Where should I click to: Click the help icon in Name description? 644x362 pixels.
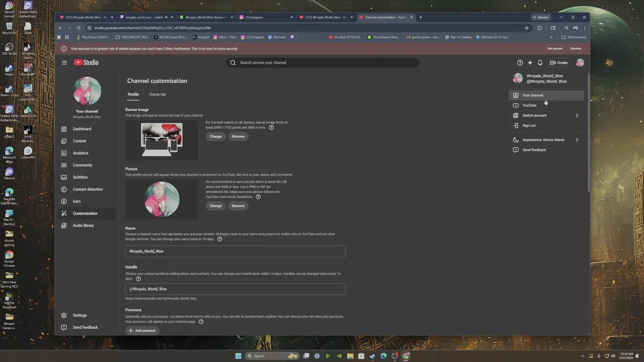[219, 239]
